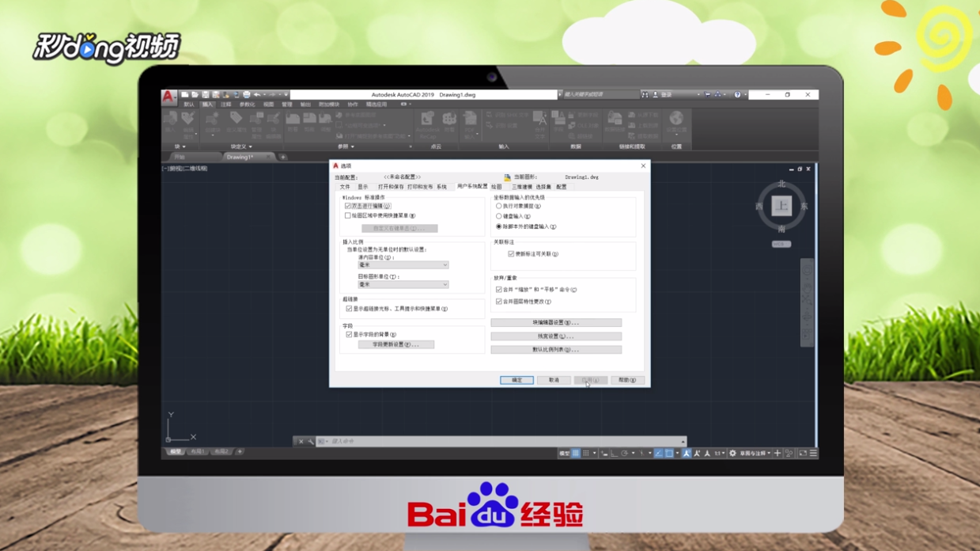Click the command line wrench customize icon
The width and height of the screenshot is (980, 551).
(x=311, y=442)
